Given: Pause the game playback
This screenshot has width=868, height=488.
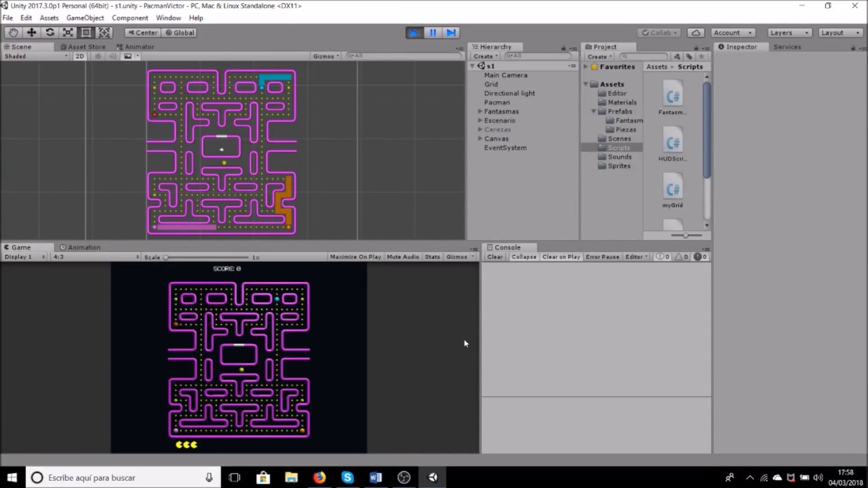Looking at the screenshot, I should (433, 33).
